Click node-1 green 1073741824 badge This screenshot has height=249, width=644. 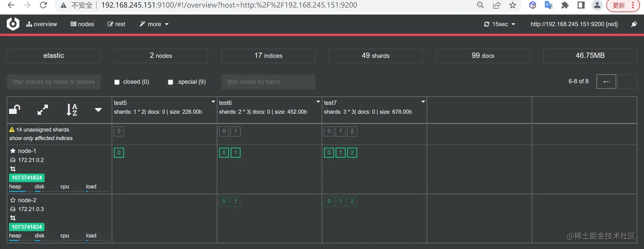27,178
